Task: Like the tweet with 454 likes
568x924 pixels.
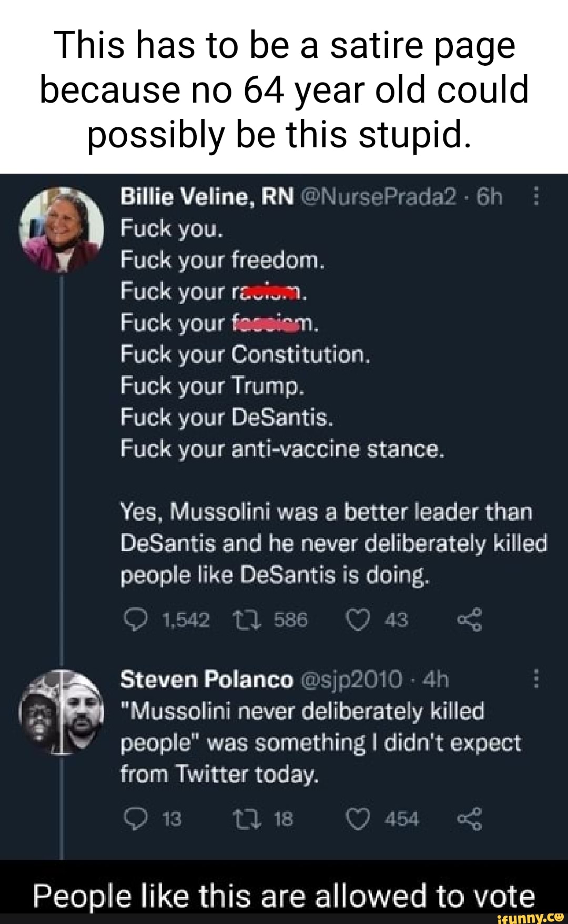Action: 358,819
